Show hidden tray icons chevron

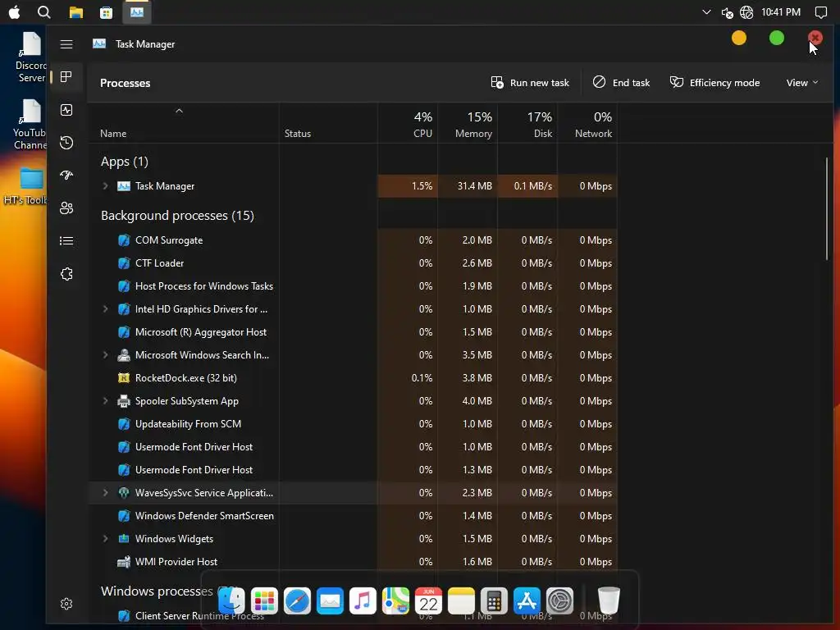pyautogui.click(x=706, y=11)
